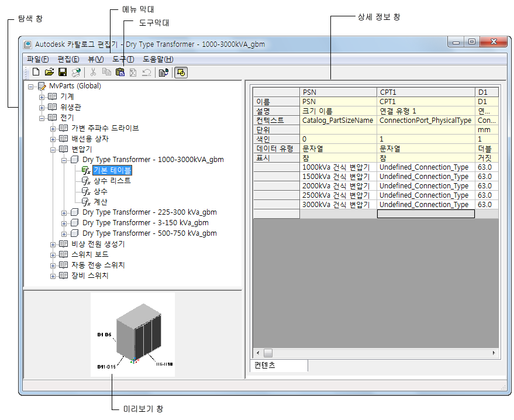Image resolution: width=514 pixels, height=420 pixels.
Task: Click the fx icon beside 기본 테이블
Action: pyautogui.click(x=86, y=170)
